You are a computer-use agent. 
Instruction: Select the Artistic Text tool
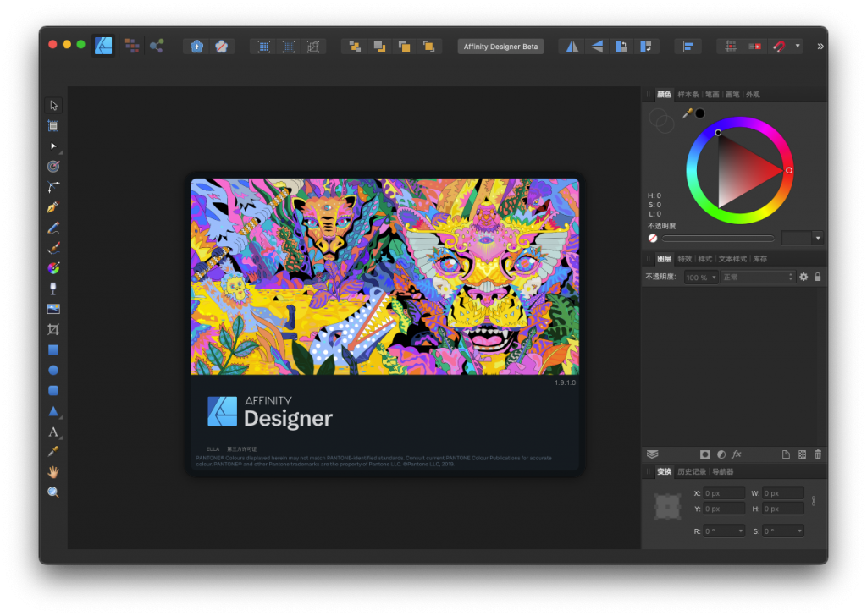(53, 432)
